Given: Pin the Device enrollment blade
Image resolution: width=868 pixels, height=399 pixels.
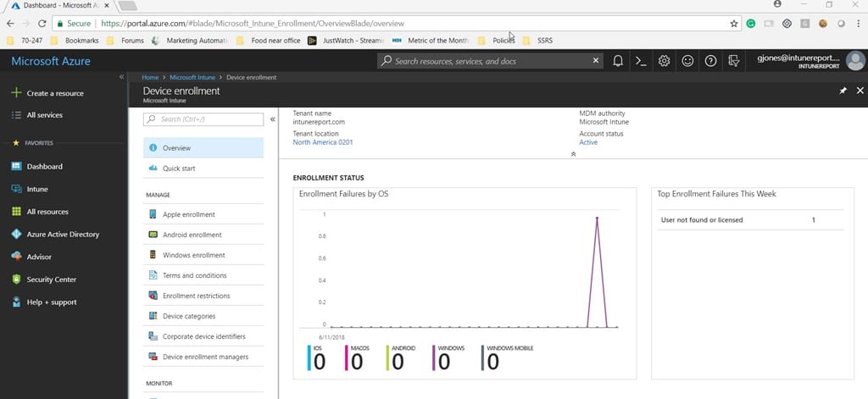Looking at the screenshot, I should (843, 91).
